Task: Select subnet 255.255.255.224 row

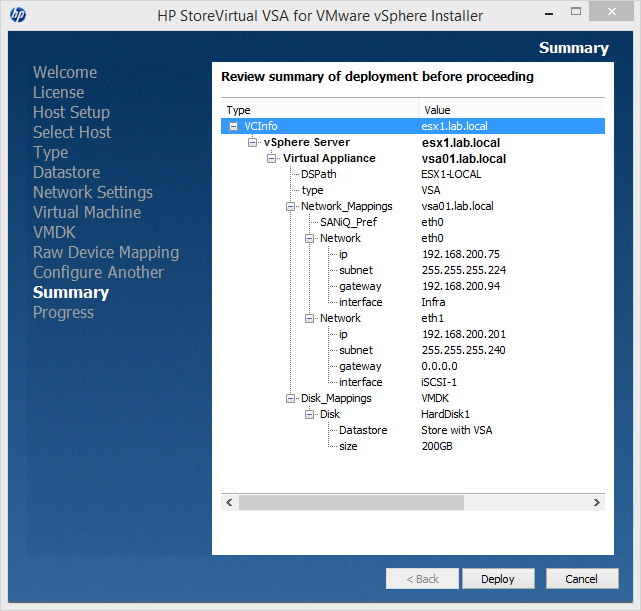Action: pyautogui.click(x=413, y=270)
